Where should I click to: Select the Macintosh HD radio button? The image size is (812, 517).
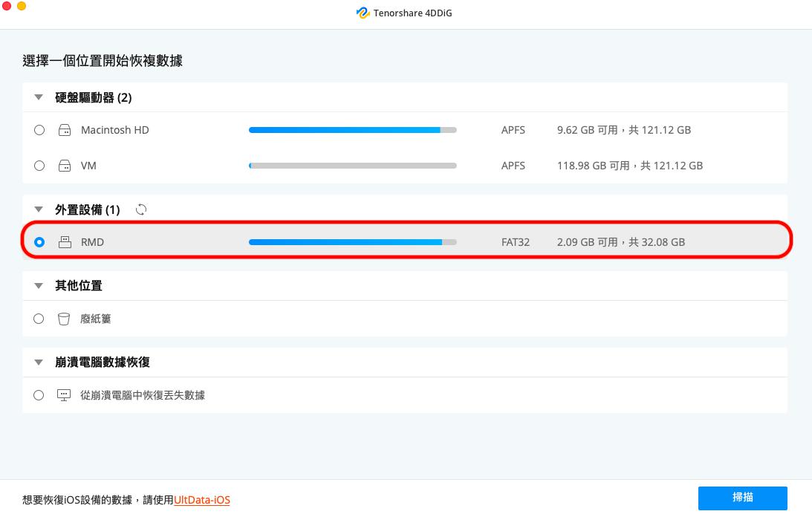click(x=39, y=130)
